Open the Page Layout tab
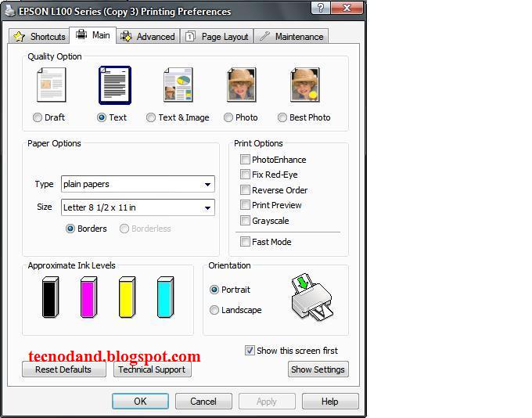This screenshot has height=418, width=532. pyautogui.click(x=217, y=36)
